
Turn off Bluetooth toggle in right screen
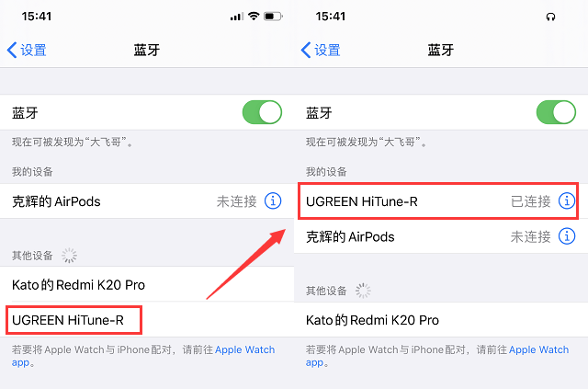(x=556, y=112)
